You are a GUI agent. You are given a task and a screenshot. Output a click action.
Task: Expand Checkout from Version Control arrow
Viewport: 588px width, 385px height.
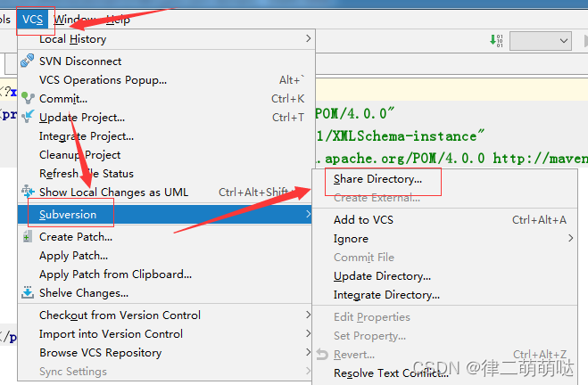point(308,315)
